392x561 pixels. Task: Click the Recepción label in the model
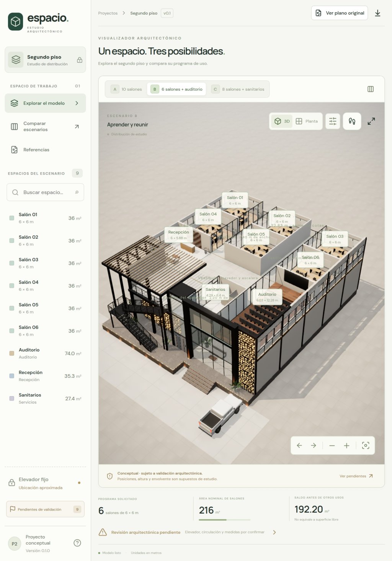click(178, 235)
